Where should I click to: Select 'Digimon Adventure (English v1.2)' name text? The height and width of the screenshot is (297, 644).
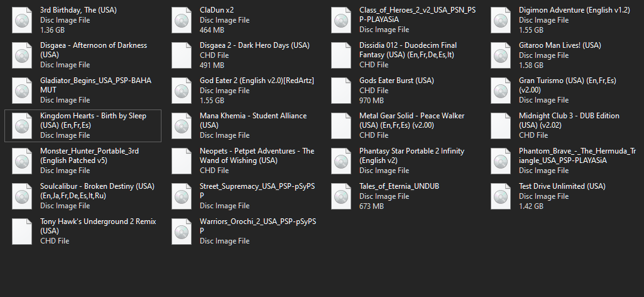coord(574,10)
